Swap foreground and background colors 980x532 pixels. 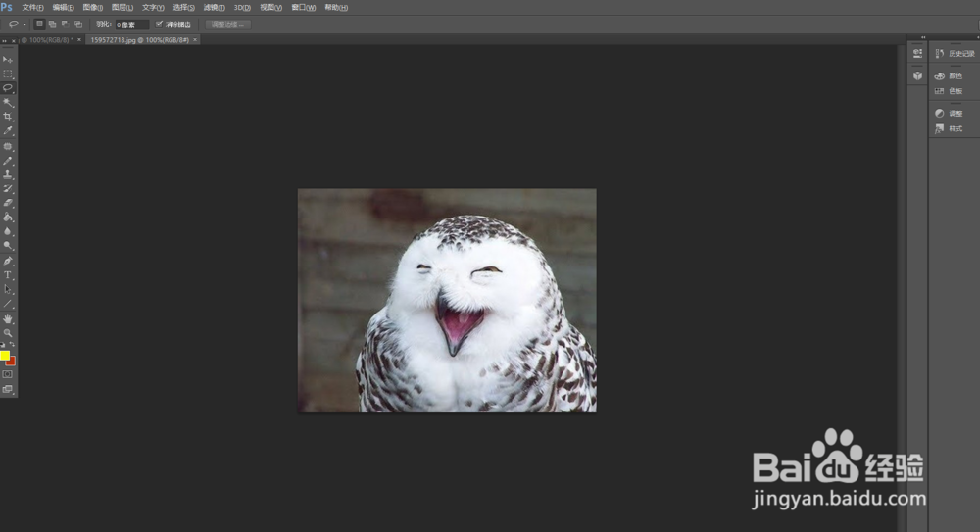pyautogui.click(x=12, y=345)
